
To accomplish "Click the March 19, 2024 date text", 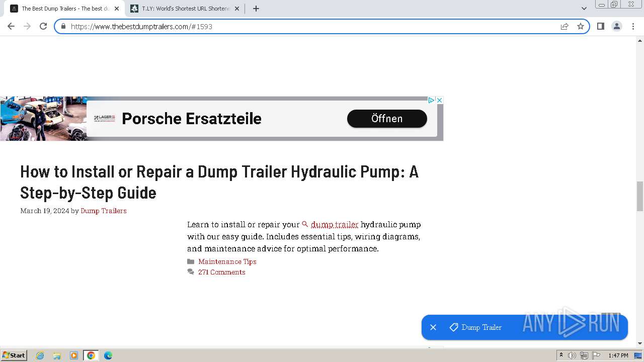I will 45,211.
